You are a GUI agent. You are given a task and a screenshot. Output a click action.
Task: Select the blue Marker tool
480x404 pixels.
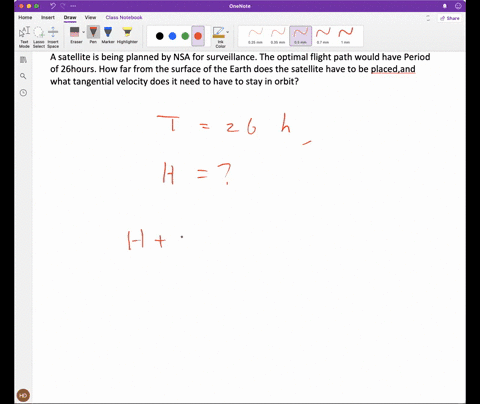108,35
